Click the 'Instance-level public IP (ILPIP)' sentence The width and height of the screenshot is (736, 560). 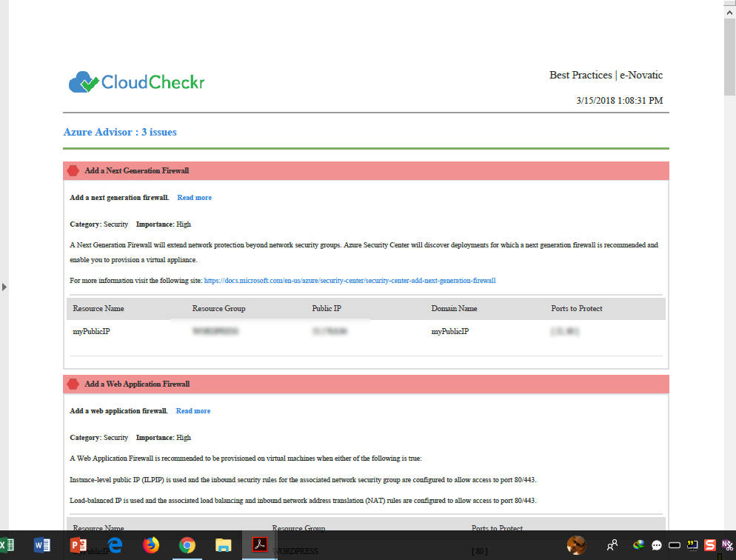coord(303,480)
